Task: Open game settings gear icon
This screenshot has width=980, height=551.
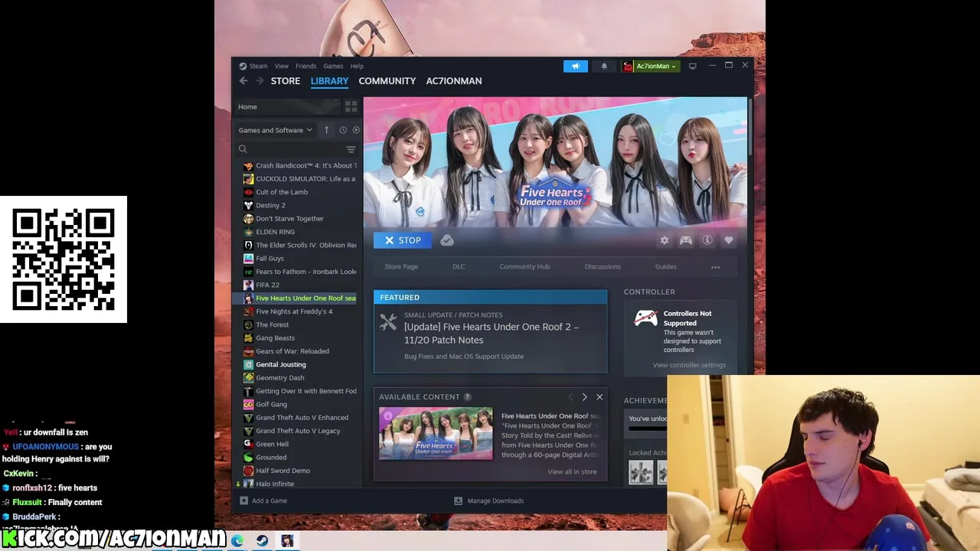Action: (x=665, y=240)
